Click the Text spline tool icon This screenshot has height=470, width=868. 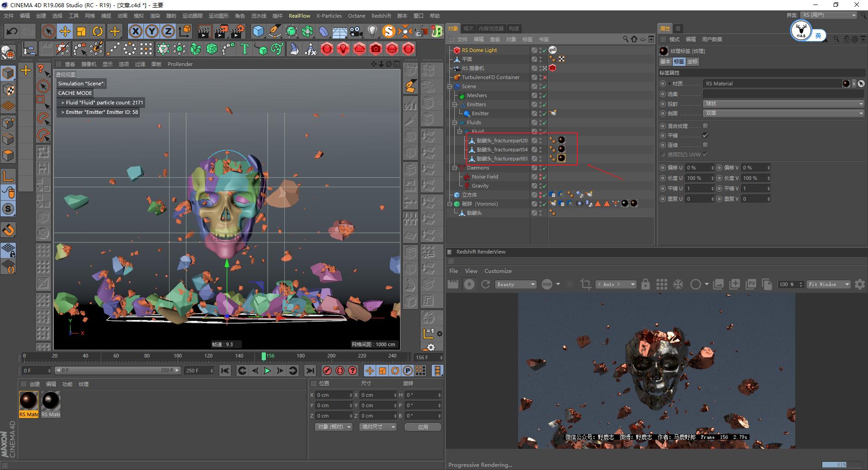point(245,49)
